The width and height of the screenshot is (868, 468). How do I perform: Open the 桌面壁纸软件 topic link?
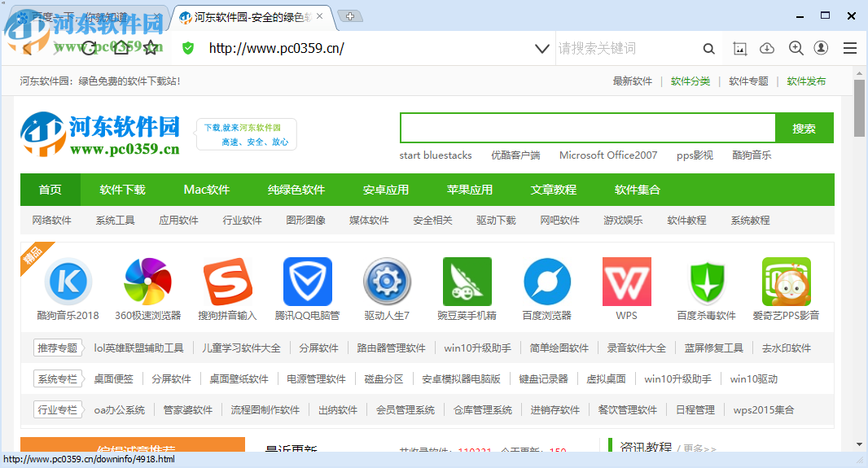click(239, 379)
